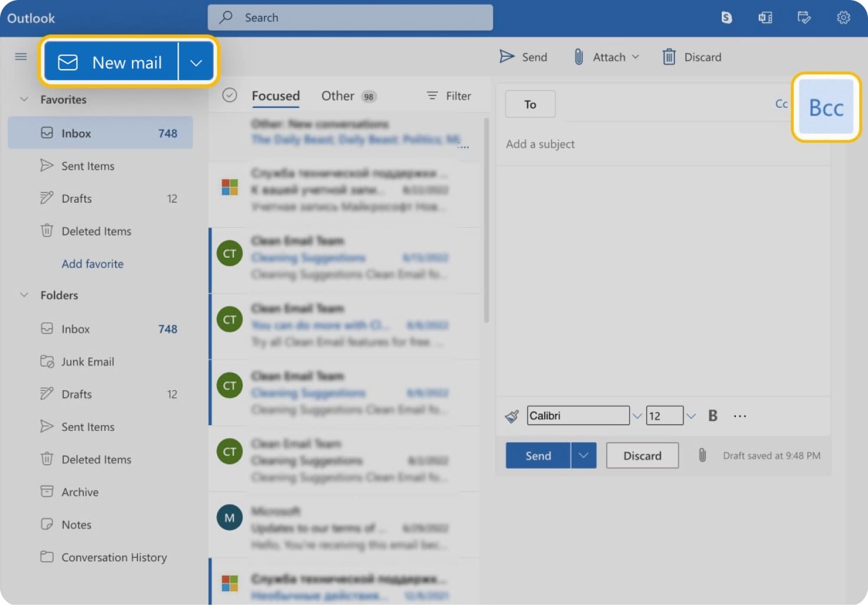Open more formatting options with the ellipsis icon
Screen dimensions: 868x606
(739, 416)
